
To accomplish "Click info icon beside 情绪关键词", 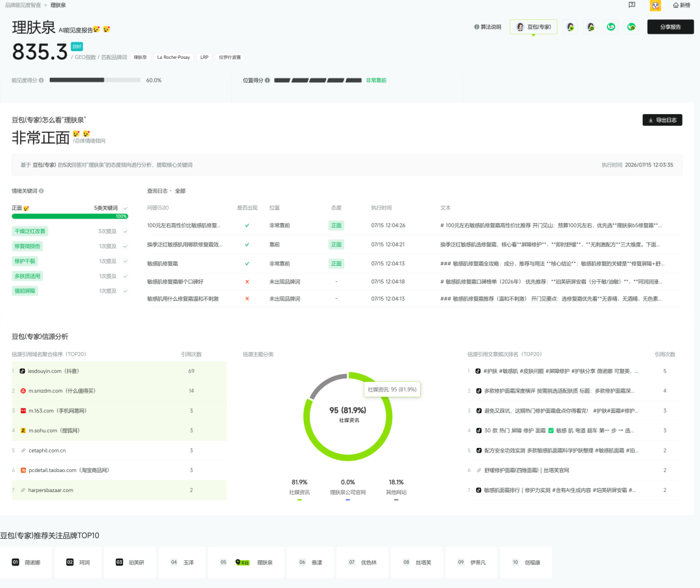I will tap(41, 191).
